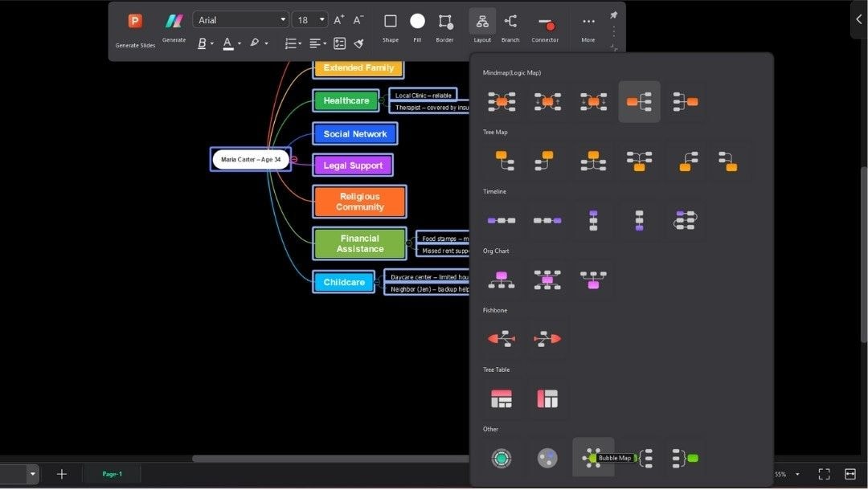Click the Generate Slides PowerPoint icon
Viewport: 868px width, 490px height.
(x=135, y=21)
